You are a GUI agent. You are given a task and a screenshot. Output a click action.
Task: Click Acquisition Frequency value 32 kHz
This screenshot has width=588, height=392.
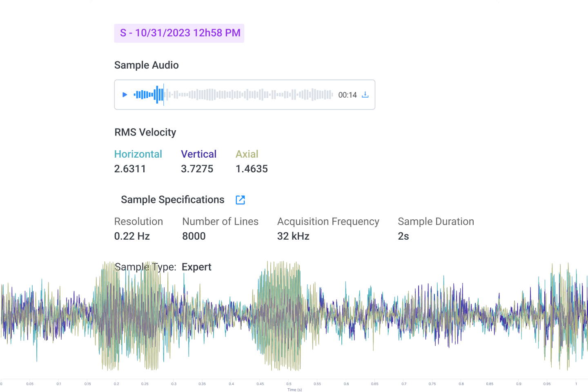point(293,236)
